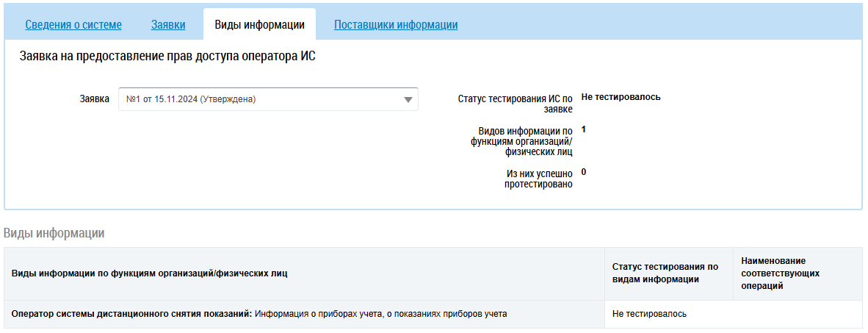The image size is (868, 333).
Task: Click the information types count value 1
Action: (x=584, y=130)
